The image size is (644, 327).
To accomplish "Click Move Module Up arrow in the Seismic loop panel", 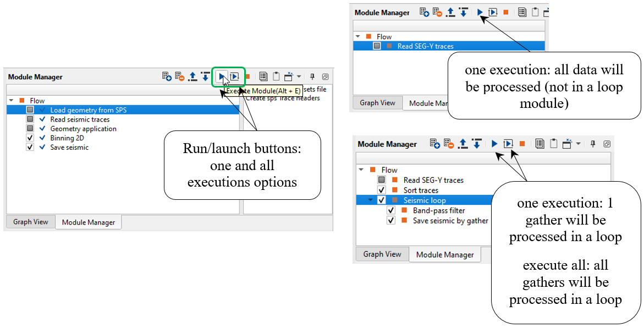I will click(x=463, y=144).
